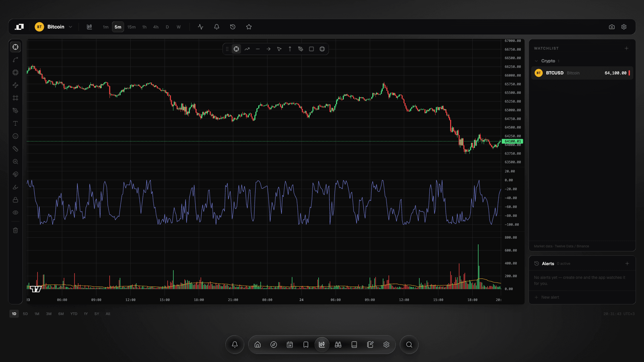Open the Bitcoin symbol dropdown
The height and width of the screenshot is (362, 644).
point(54,27)
